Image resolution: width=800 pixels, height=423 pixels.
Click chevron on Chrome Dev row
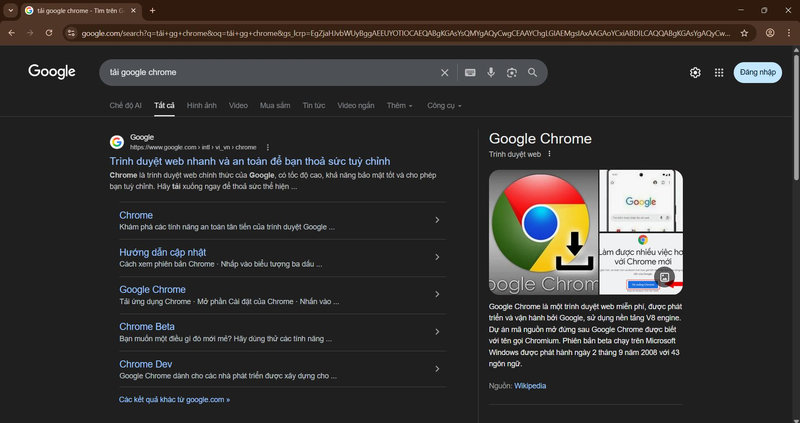pos(437,369)
